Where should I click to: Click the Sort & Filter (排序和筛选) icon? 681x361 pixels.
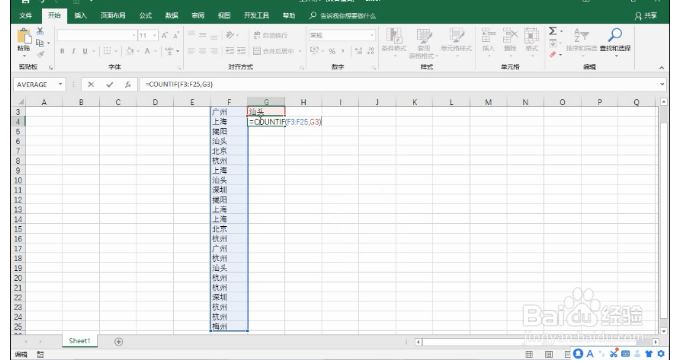coord(581,36)
